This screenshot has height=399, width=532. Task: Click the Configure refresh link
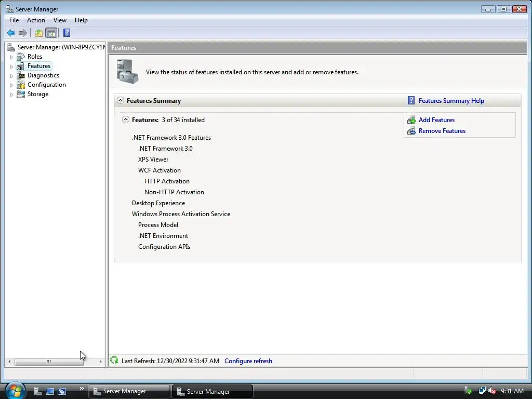(248, 361)
